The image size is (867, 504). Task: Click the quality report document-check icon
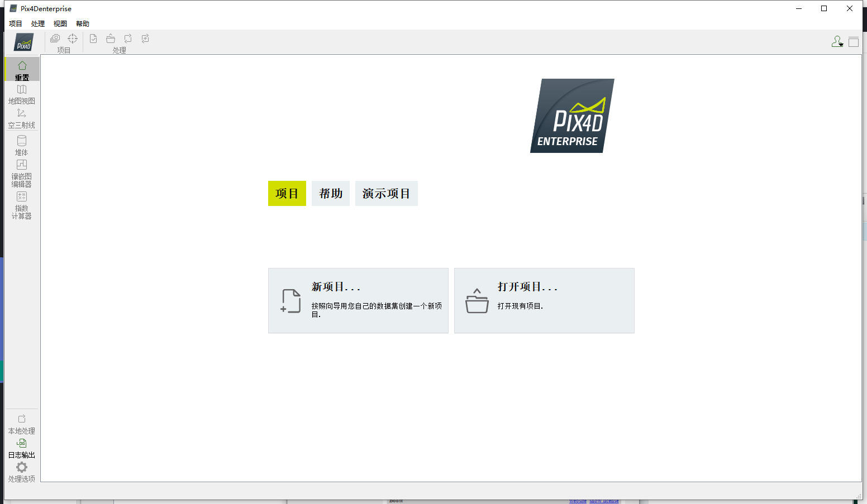click(x=93, y=39)
